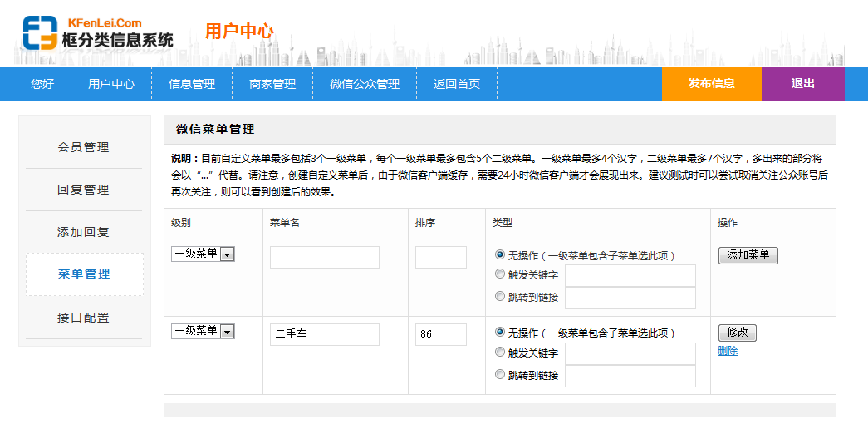The width and height of the screenshot is (868, 444).
Task: Expand the 一级菜单 dropdown for 二手车 row
Action: coord(203,331)
